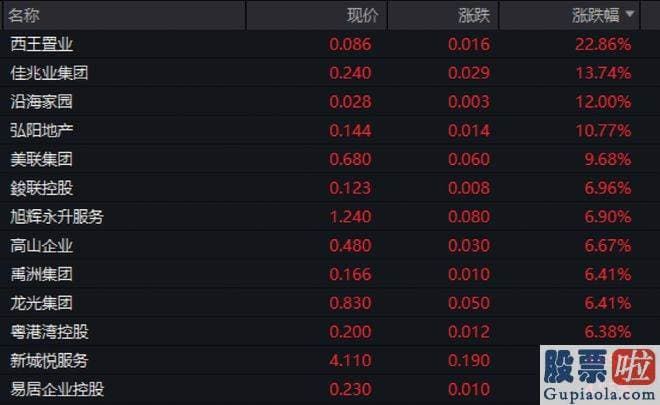
Task: Select the 龙光集团 stock name
Action: 42,303
